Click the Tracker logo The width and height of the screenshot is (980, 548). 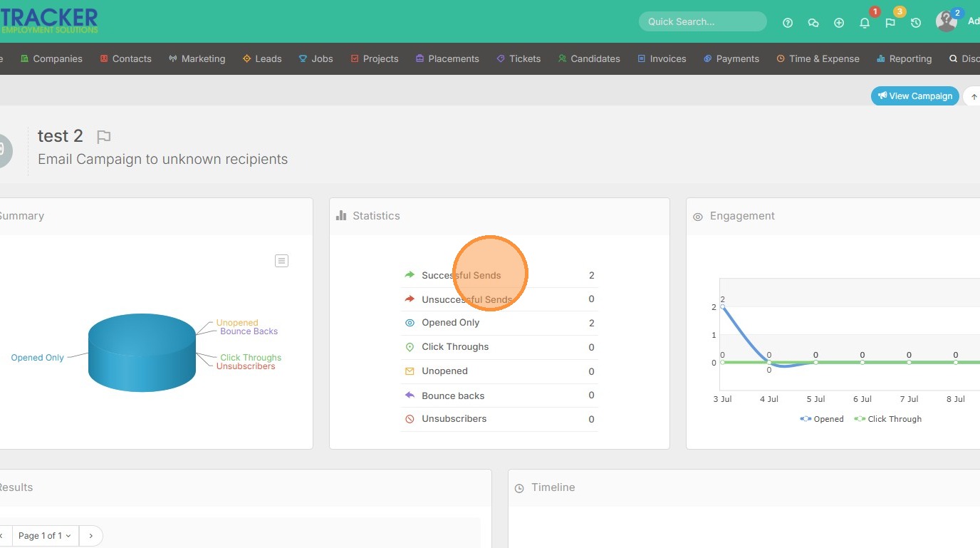point(49,21)
